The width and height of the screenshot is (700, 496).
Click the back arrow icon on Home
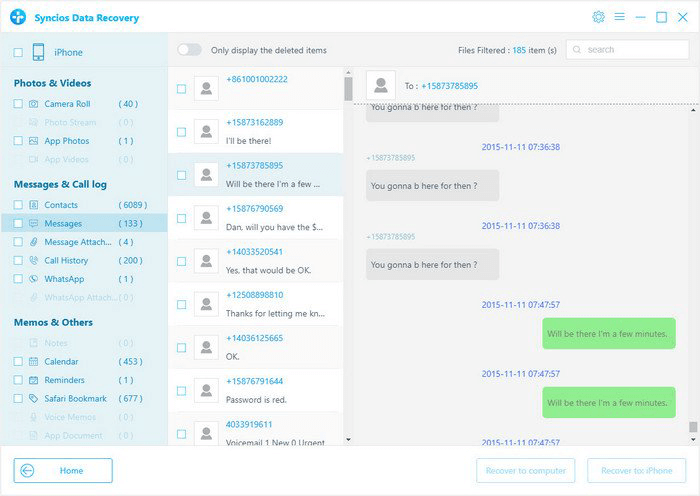[27, 471]
